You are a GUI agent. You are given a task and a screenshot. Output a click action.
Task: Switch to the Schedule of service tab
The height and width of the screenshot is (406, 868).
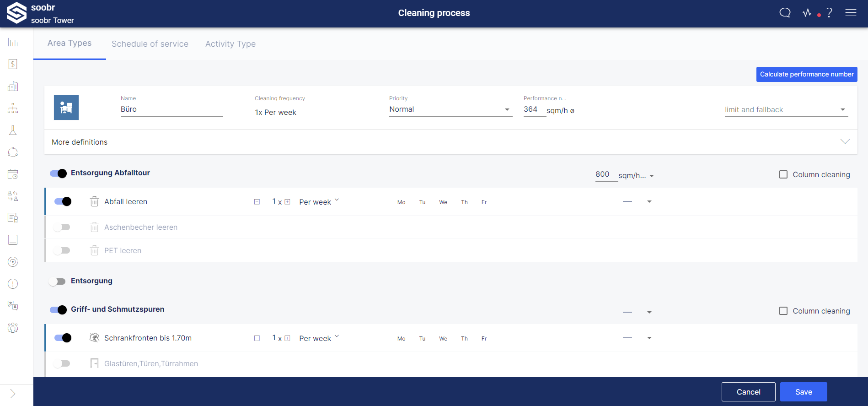click(x=150, y=44)
